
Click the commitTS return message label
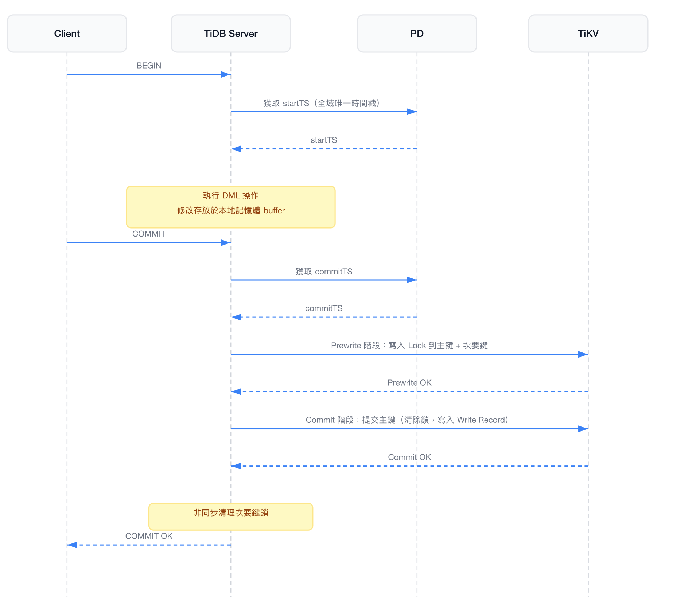[x=324, y=308]
